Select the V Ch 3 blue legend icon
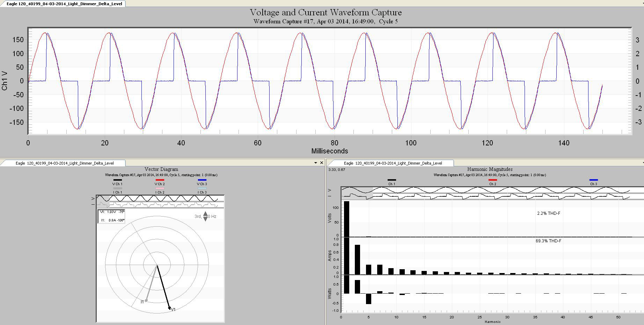Screen dimensions: 644x325 [202, 180]
